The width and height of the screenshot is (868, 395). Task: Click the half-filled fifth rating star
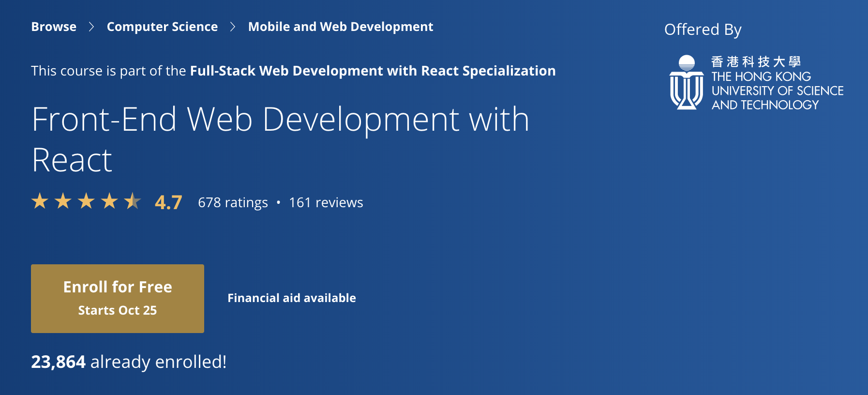133,201
